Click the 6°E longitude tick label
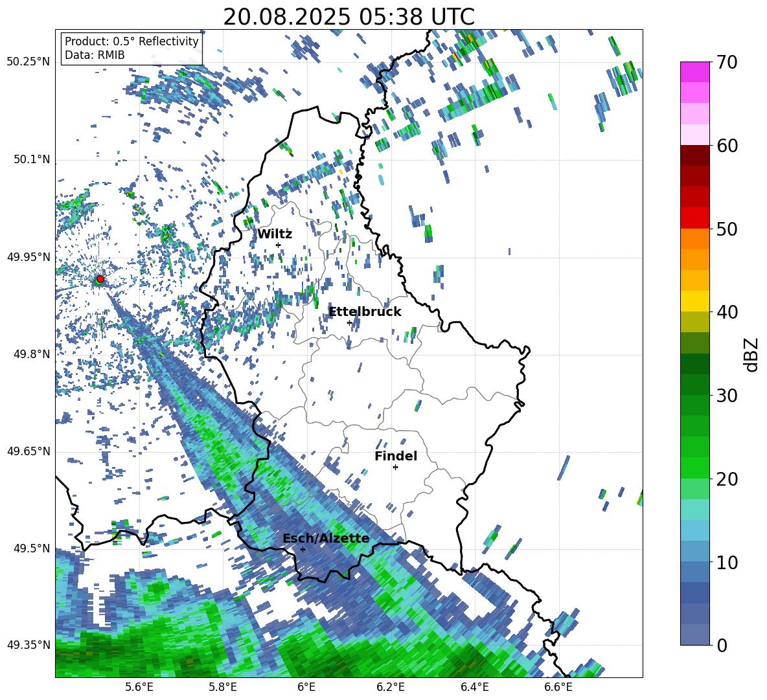Viewport: 767px width, 700px height. (x=306, y=688)
